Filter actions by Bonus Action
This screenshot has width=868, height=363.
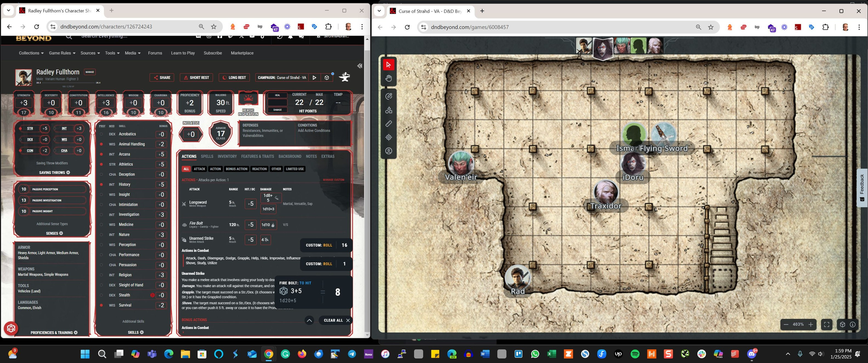pyautogui.click(x=236, y=169)
